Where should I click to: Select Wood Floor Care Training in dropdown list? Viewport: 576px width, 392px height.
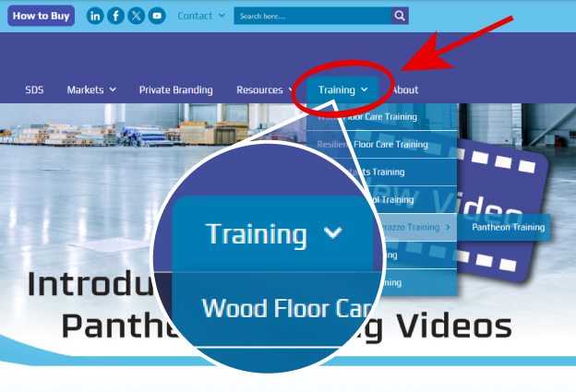click(381, 117)
